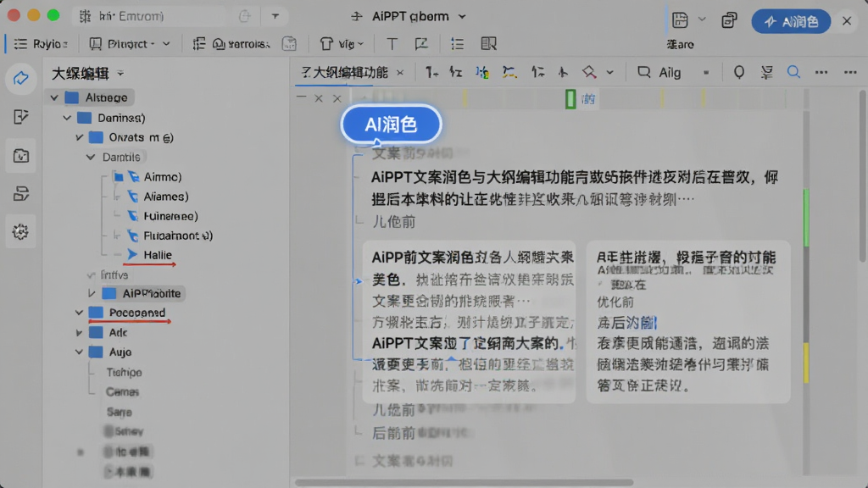Open the checklist document sidebar icon
Screen dimensions: 868x488
coord(20,117)
